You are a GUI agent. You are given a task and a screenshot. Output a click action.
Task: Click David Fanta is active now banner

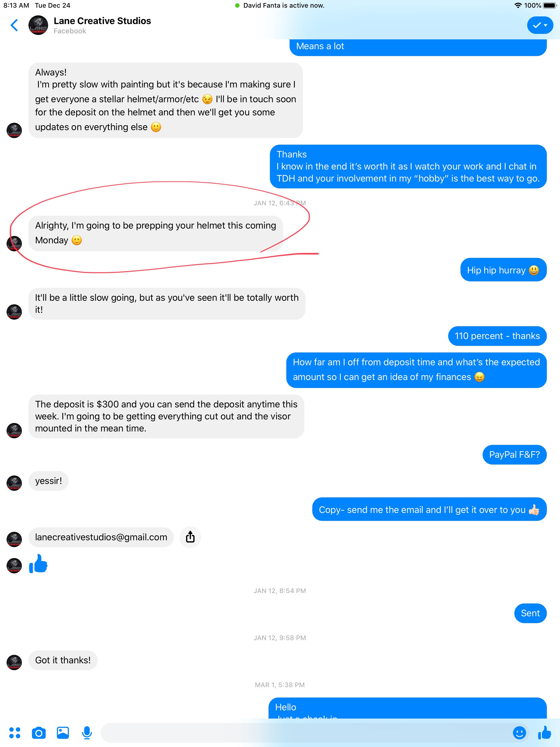280,5
